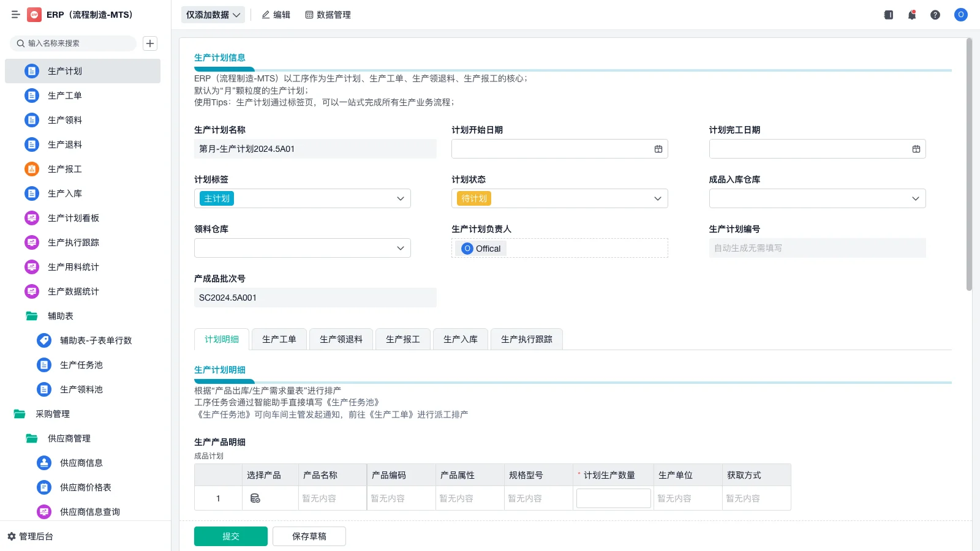Open the 生产退料 sidebar icon
This screenshot has width=980, height=551.
click(x=32, y=144)
